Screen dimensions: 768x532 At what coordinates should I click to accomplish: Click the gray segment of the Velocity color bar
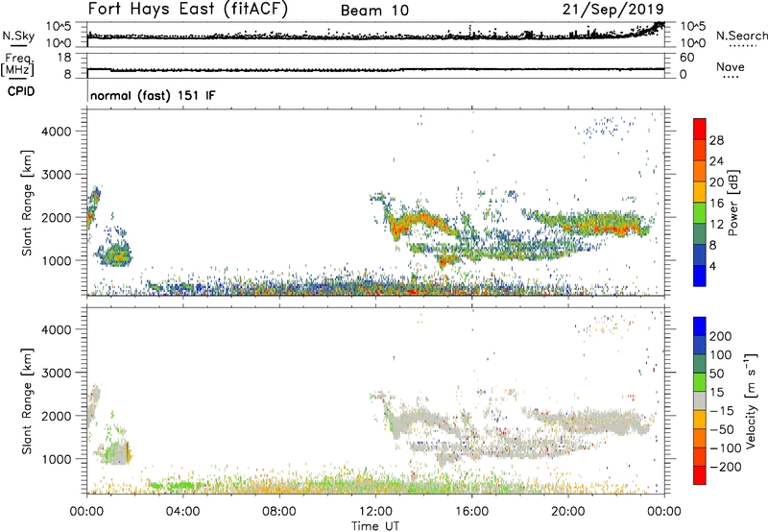pyautogui.click(x=700, y=400)
